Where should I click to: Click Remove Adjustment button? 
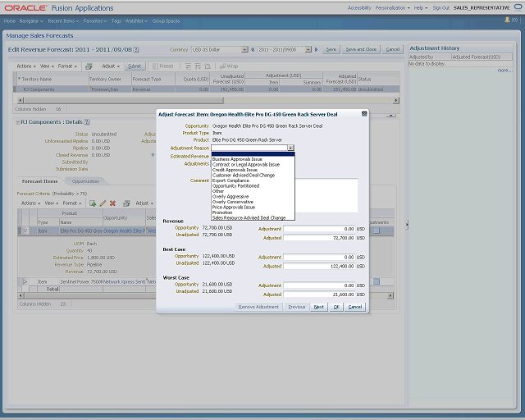[x=258, y=307]
